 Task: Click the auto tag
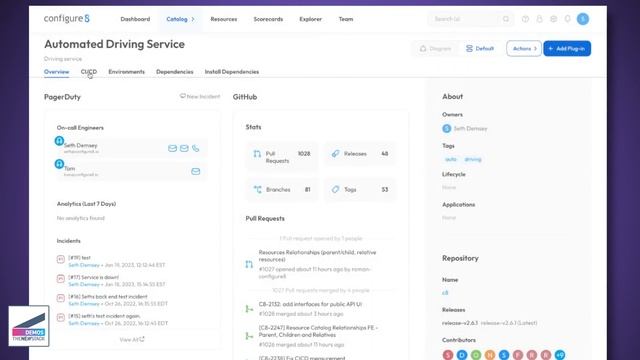pos(451,159)
